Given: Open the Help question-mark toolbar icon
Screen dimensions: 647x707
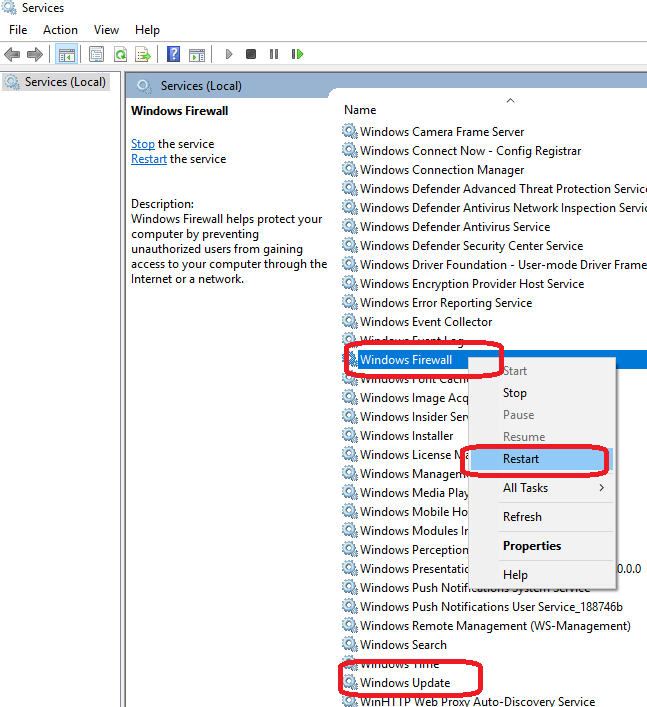Looking at the screenshot, I should point(174,55).
